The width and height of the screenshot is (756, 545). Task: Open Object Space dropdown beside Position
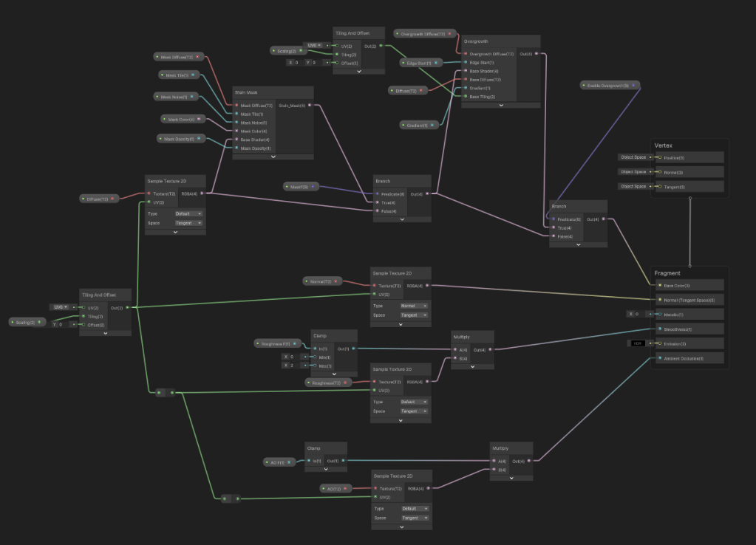click(634, 157)
